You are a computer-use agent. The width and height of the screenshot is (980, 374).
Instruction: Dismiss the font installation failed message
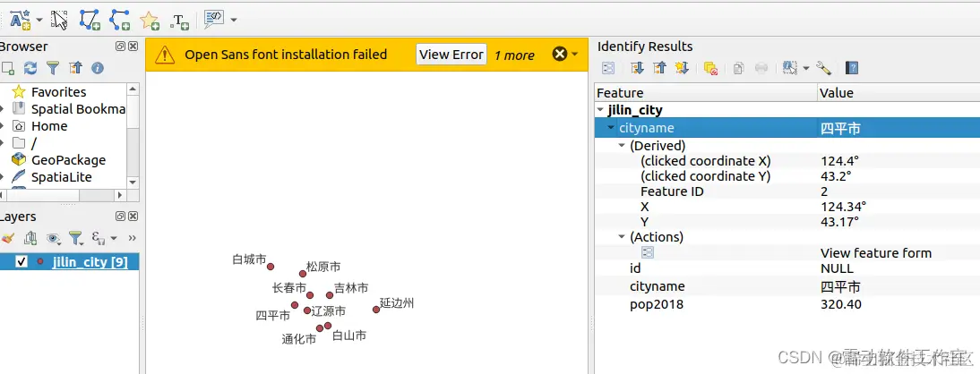[x=559, y=55]
